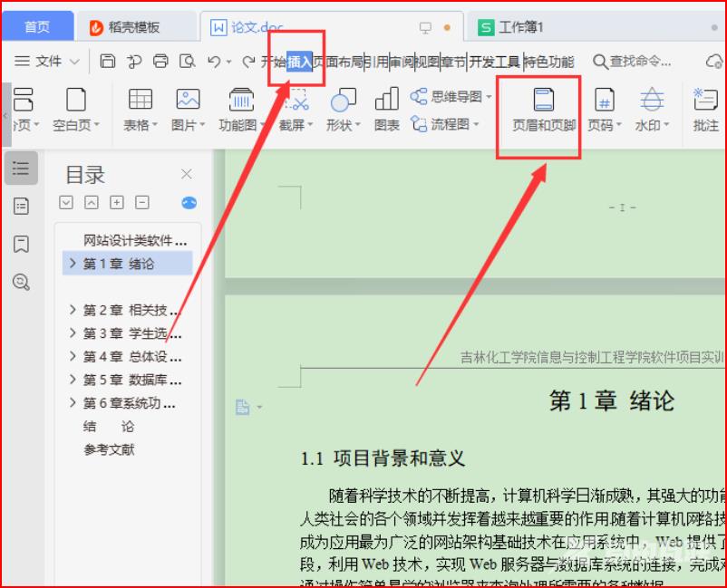Expand 第4章 总体设 outline entry
The image size is (727, 588).
73,356
